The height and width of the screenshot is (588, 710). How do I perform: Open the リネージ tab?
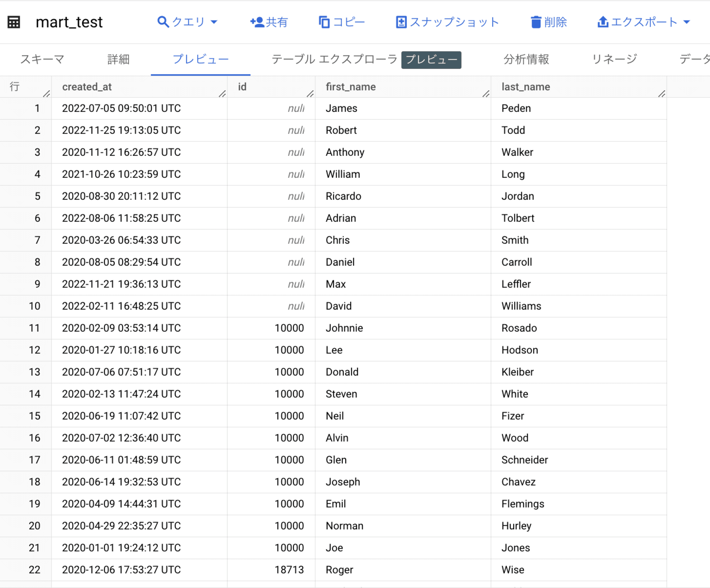(x=614, y=59)
